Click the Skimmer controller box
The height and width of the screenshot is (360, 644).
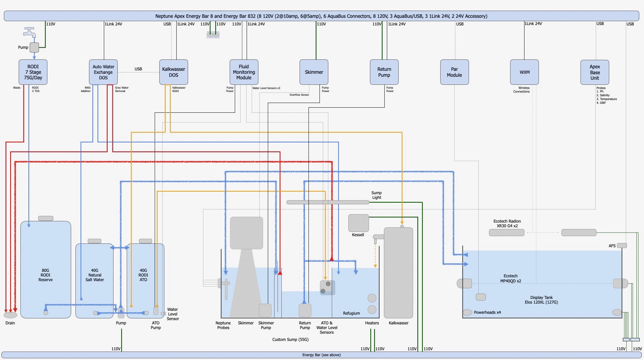[314, 72]
